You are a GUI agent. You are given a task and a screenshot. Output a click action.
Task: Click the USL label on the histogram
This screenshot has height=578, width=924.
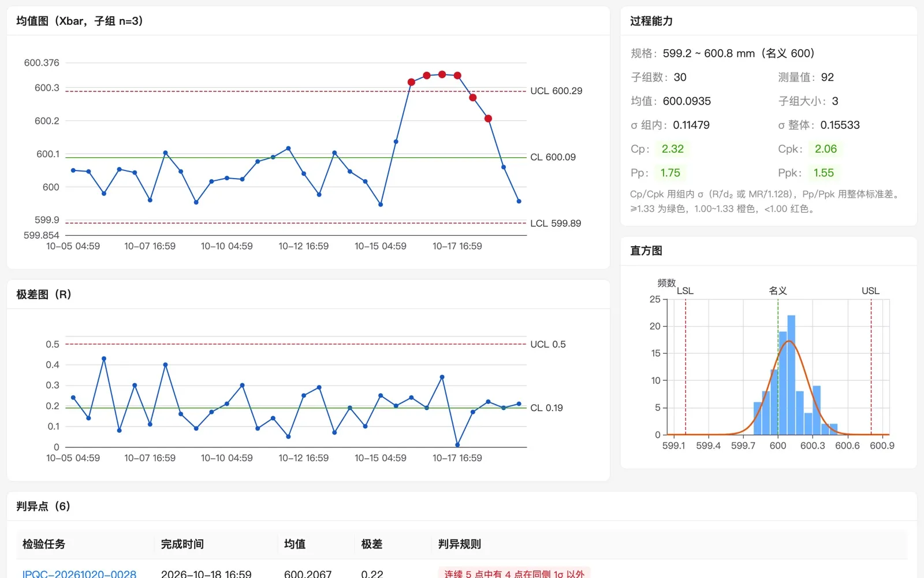870,291
